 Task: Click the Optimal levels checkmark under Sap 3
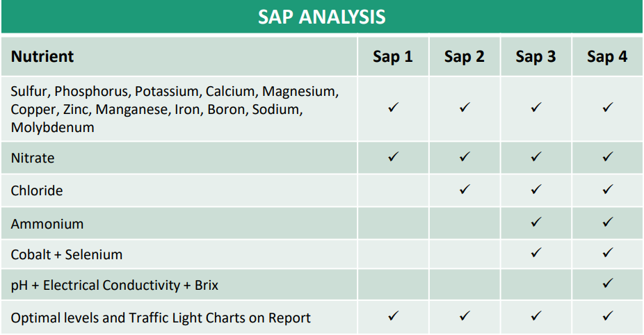tap(536, 316)
